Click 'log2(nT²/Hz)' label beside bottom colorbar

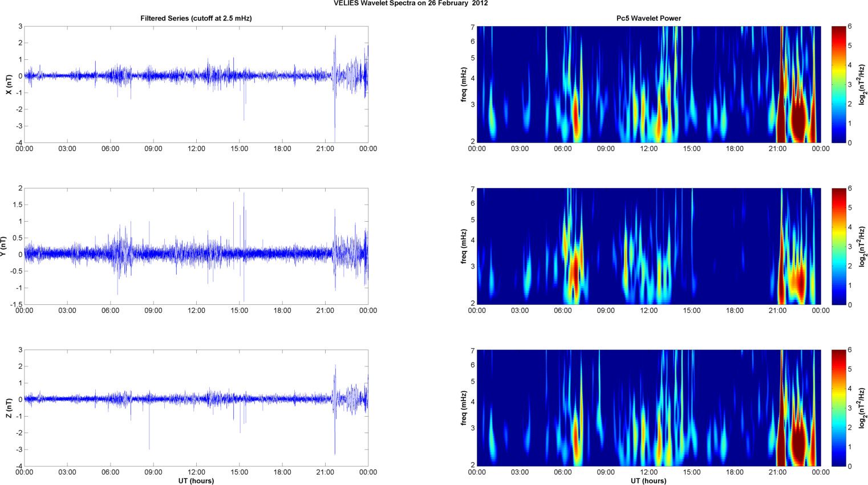(x=863, y=408)
